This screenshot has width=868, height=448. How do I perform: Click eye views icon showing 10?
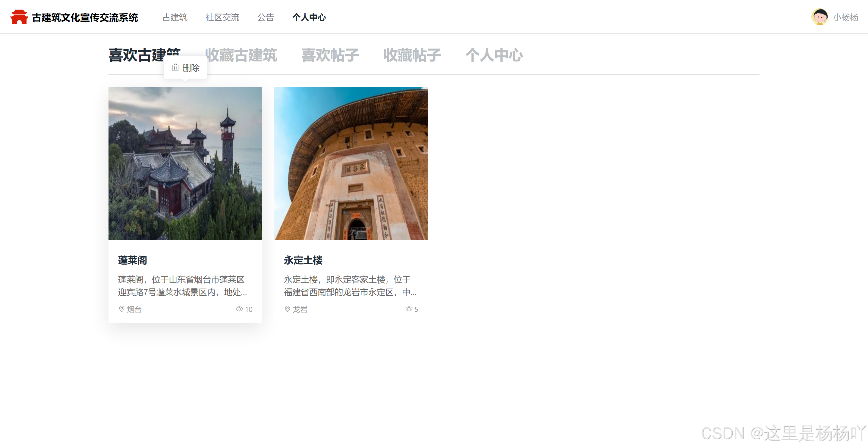pyautogui.click(x=239, y=309)
